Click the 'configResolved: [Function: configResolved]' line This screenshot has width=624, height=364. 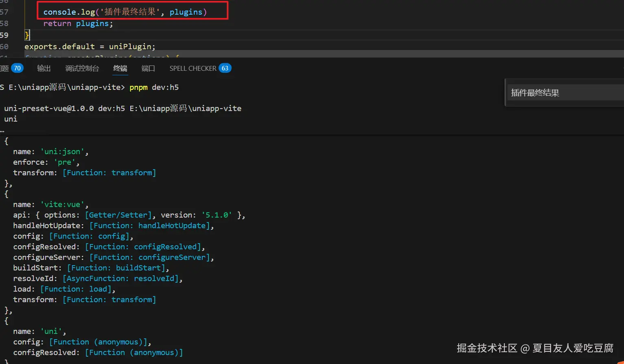click(109, 247)
